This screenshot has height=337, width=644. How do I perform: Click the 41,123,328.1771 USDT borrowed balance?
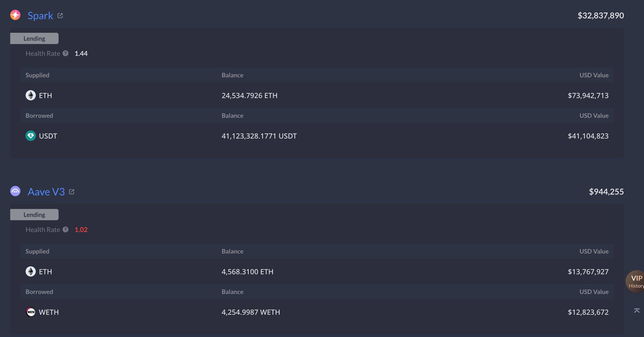pyautogui.click(x=259, y=136)
